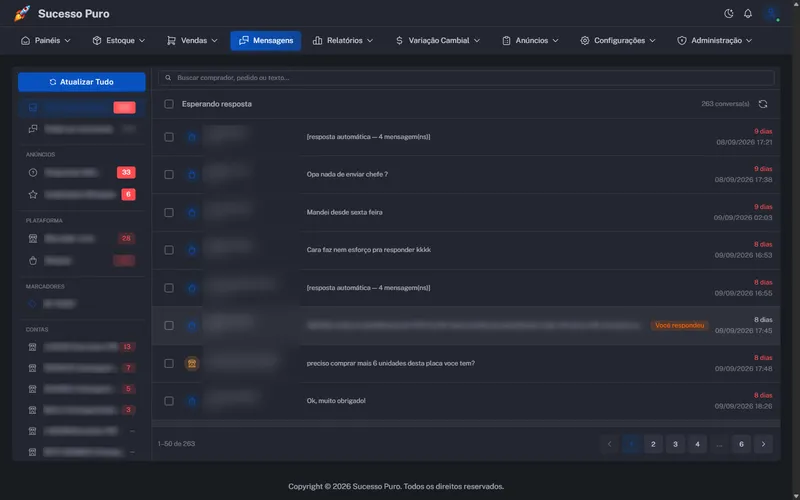The image size is (800, 500).
Task: Toggle dark mode with the moon icon
Action: 729,14
